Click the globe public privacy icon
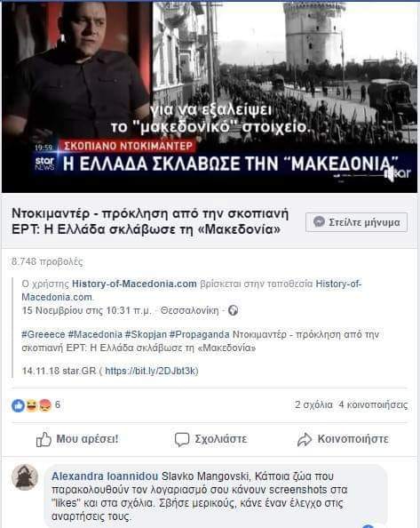Image resolution: width=420 pixels, height=528 pixels. click(x=233, y=310)
